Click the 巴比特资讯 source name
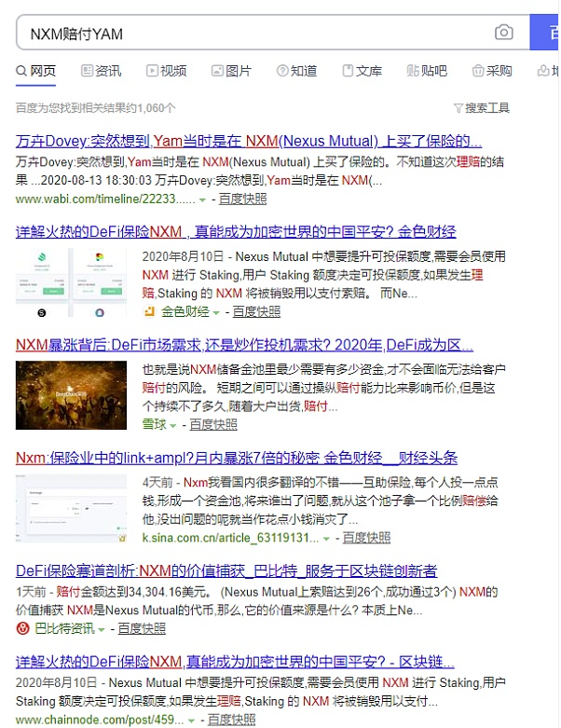The height and width of the screenshot is (728, 561). click(64, 628)
